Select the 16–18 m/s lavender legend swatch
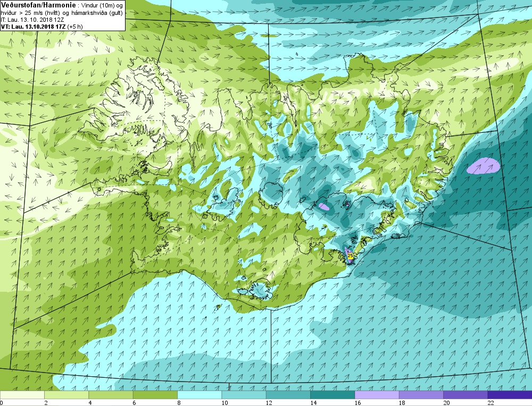This screenshot has height=406, width=532. 377,395
